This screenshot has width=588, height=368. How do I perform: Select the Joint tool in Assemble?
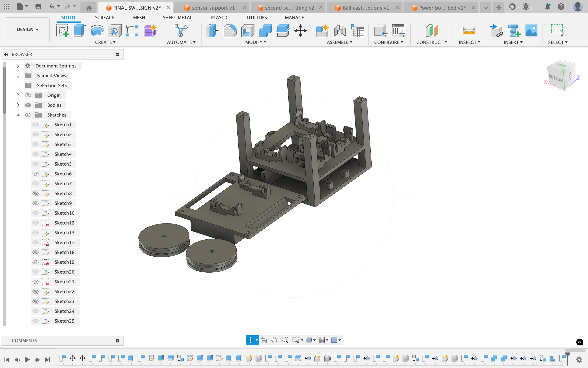point(340,30)
